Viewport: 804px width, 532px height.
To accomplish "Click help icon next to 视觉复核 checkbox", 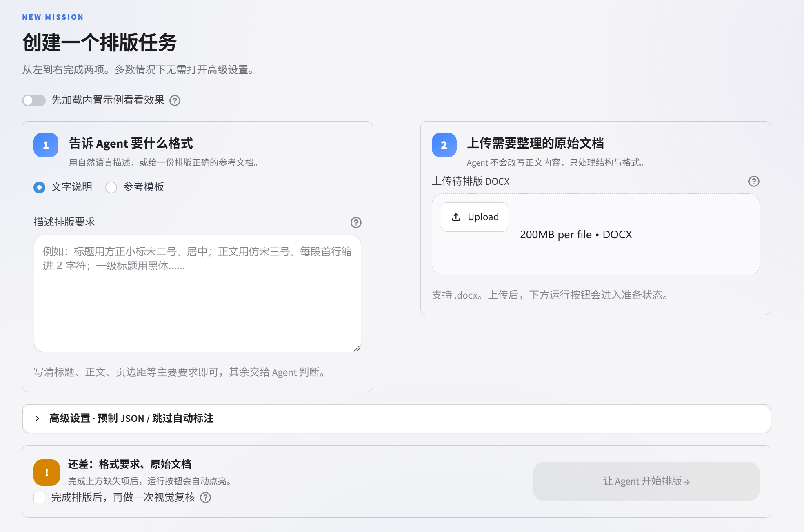I will (206, 497).
